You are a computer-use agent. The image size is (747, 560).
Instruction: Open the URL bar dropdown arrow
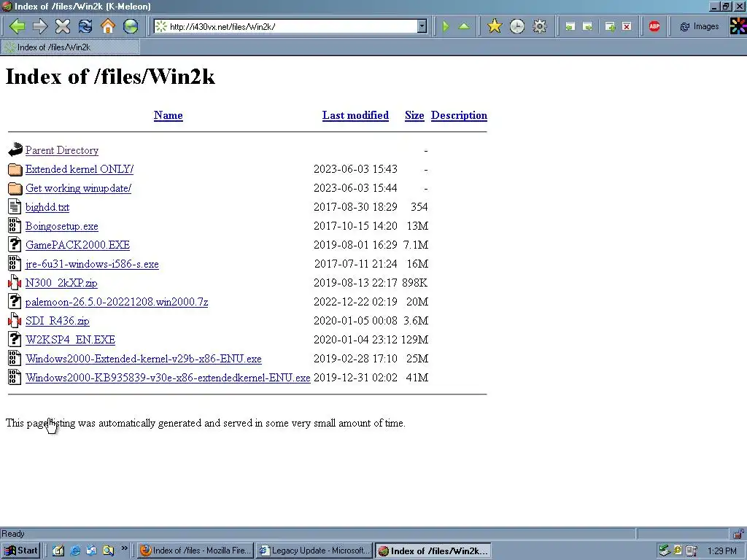422,27
